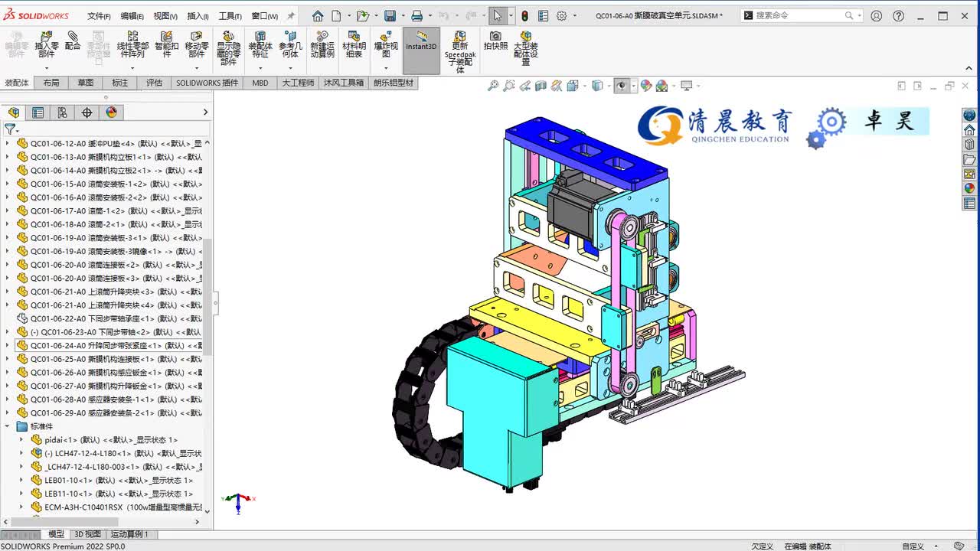Open Insert Components dropdown arrow
The image size is (980, 551).
[47, 68]
